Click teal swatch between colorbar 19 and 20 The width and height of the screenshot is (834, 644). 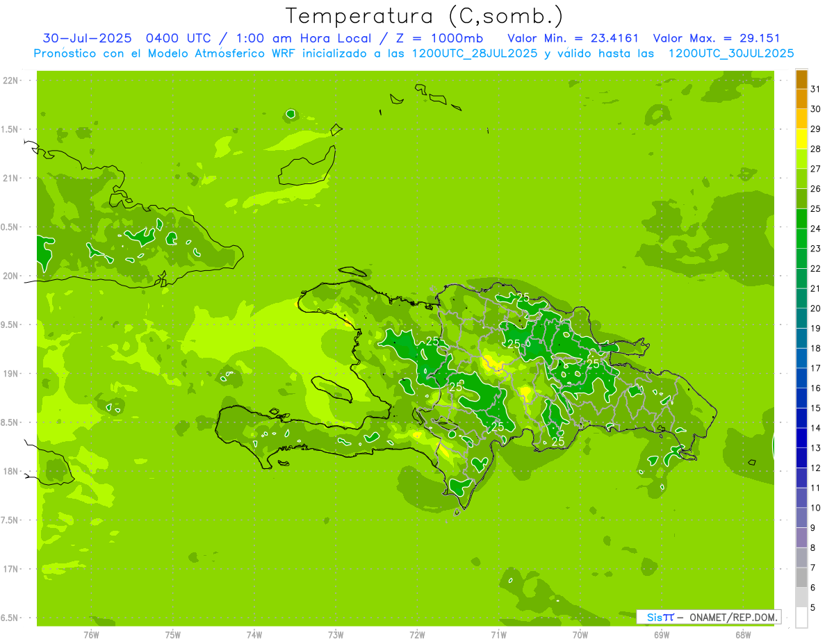(801, 318)
